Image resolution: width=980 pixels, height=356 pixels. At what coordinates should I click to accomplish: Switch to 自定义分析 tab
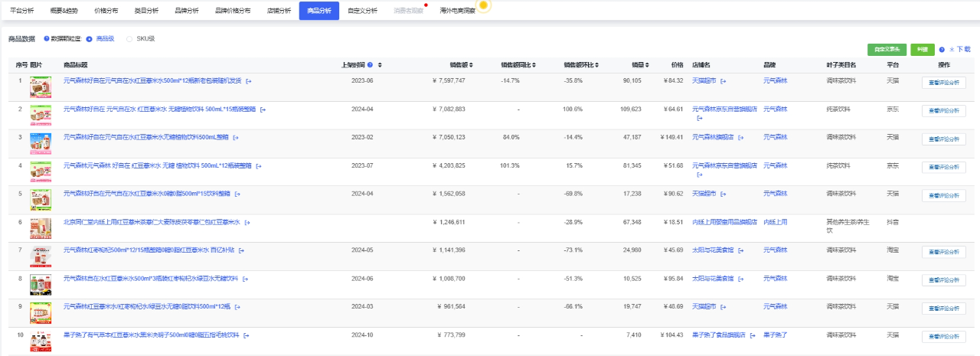(362, 11)
